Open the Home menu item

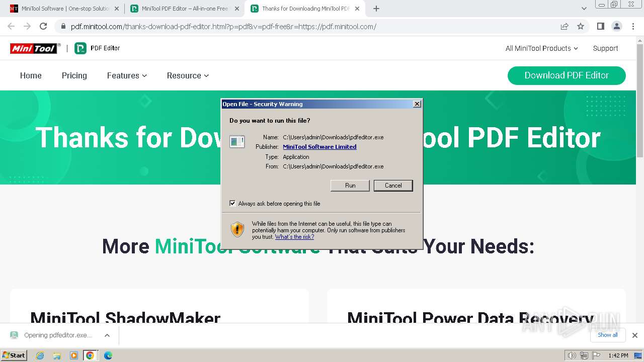31,75
